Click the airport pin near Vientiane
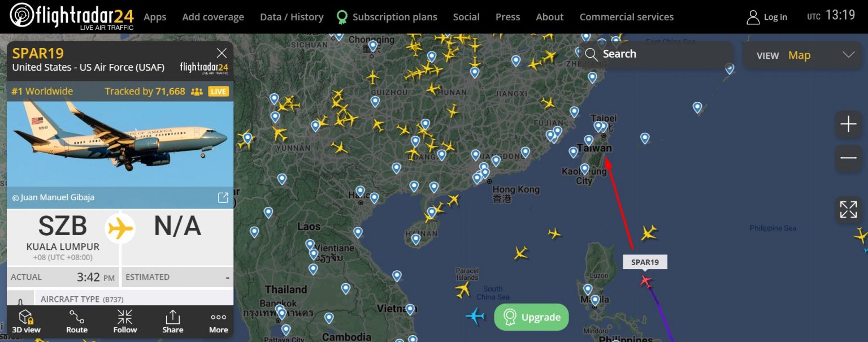Screen dimensions: 868x342 point(313,254)
